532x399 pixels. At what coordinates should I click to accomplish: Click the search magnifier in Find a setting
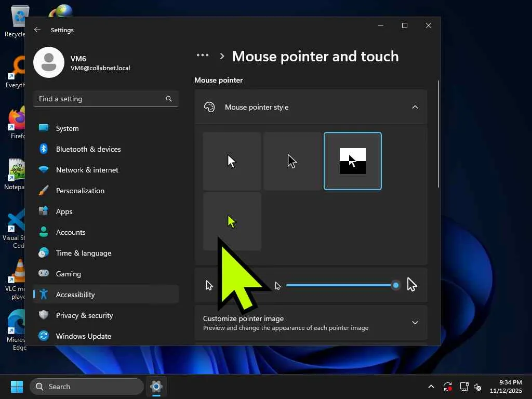(169, 99)
